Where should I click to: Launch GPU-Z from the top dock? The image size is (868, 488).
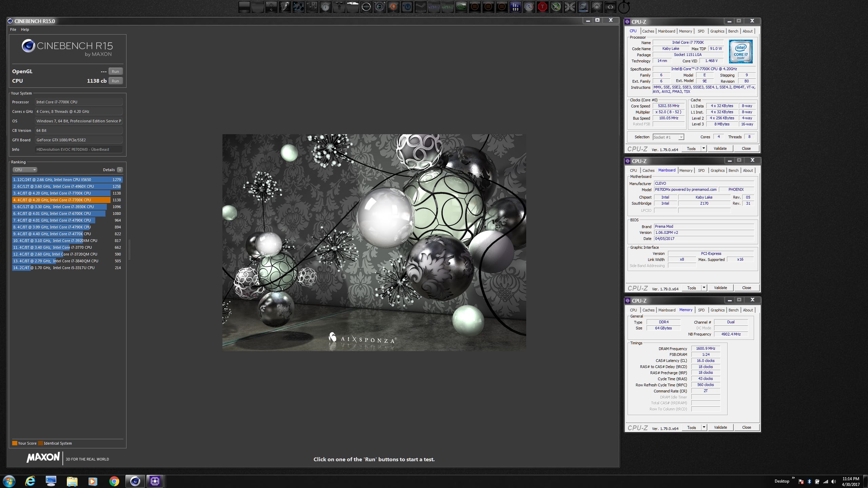[x=447, y=7]
